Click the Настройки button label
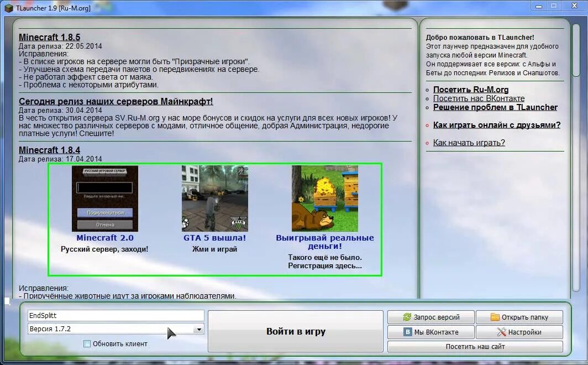 pyautogui.click(x=524, y=332)
